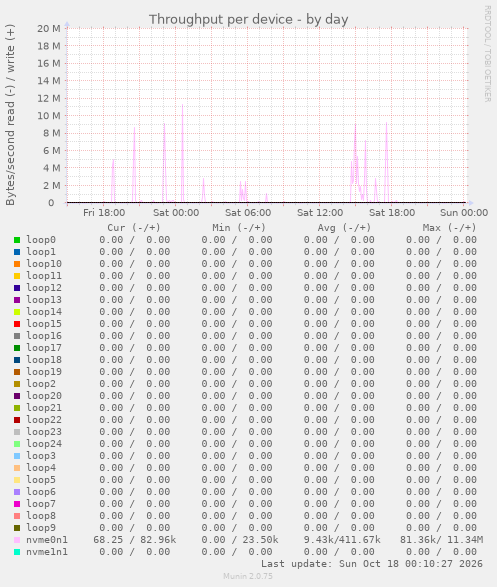Click the y-axis title Bytes/second read/write
Viewport: 497px width, 587px height.
click(10, 115)
